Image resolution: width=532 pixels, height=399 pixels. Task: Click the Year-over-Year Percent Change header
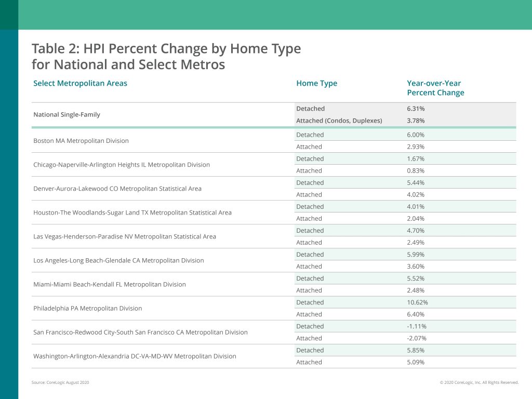point(435,88)
